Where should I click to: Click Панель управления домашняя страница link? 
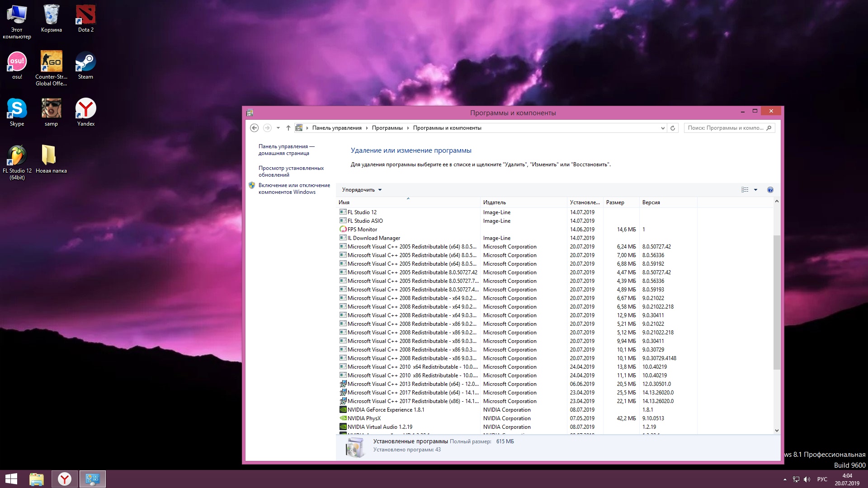[286, 150]
